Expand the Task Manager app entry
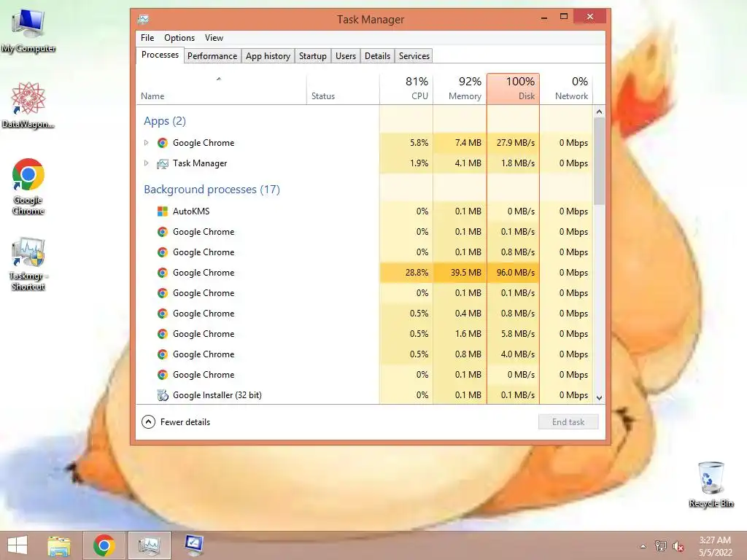747x560 pixels. [x=146, y=163]
